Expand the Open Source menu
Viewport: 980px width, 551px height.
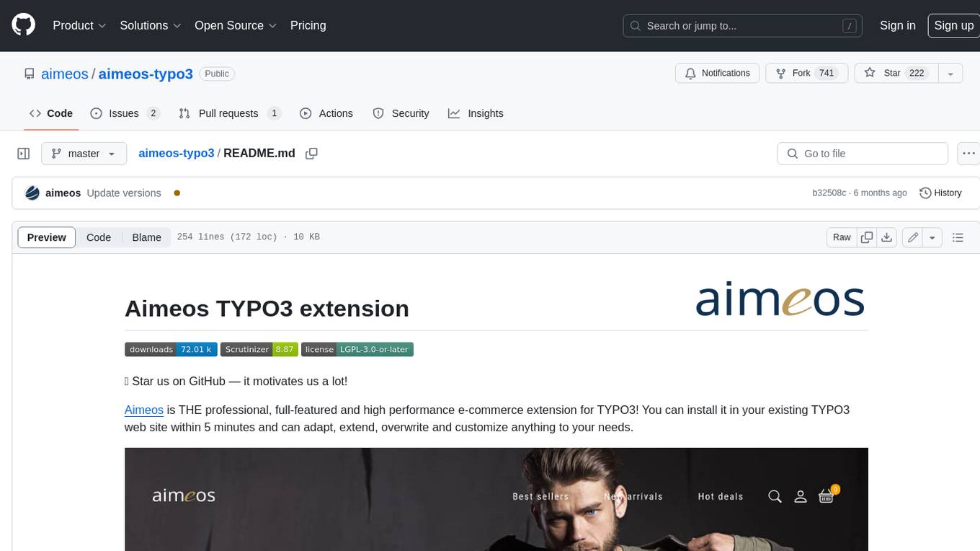coord(236,25)
